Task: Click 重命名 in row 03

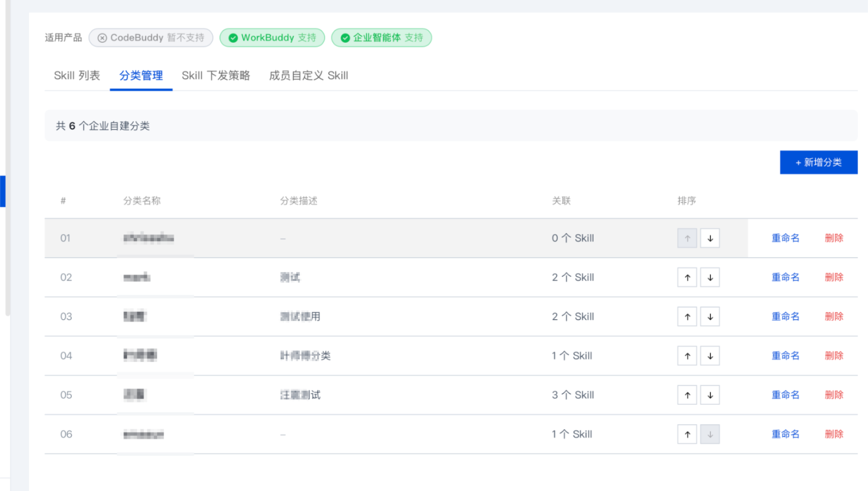Action: pyautogui.click(x=785, y=316)
